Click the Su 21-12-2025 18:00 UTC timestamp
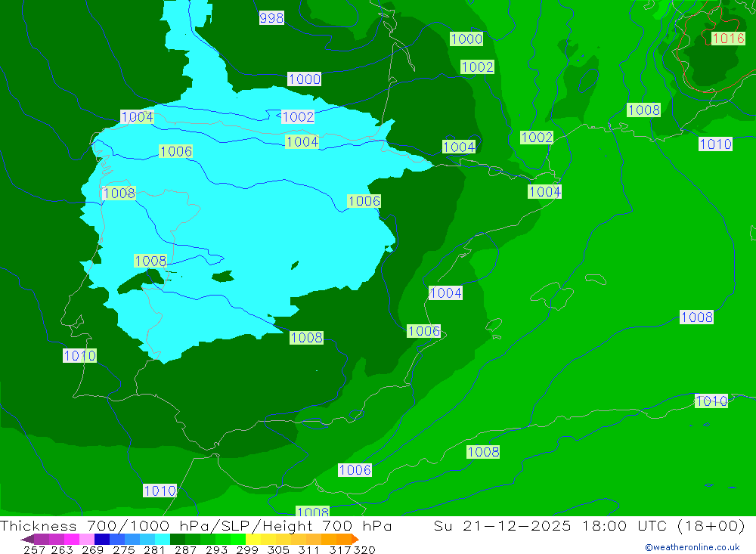Screen dimensions: 756x554 [589, 525]
